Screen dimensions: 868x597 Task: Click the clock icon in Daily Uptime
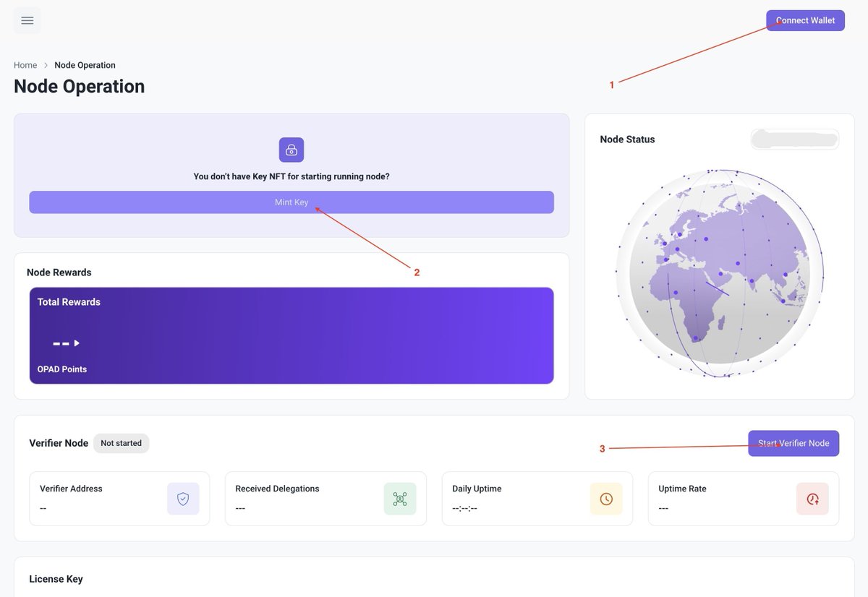coord(606,499)
